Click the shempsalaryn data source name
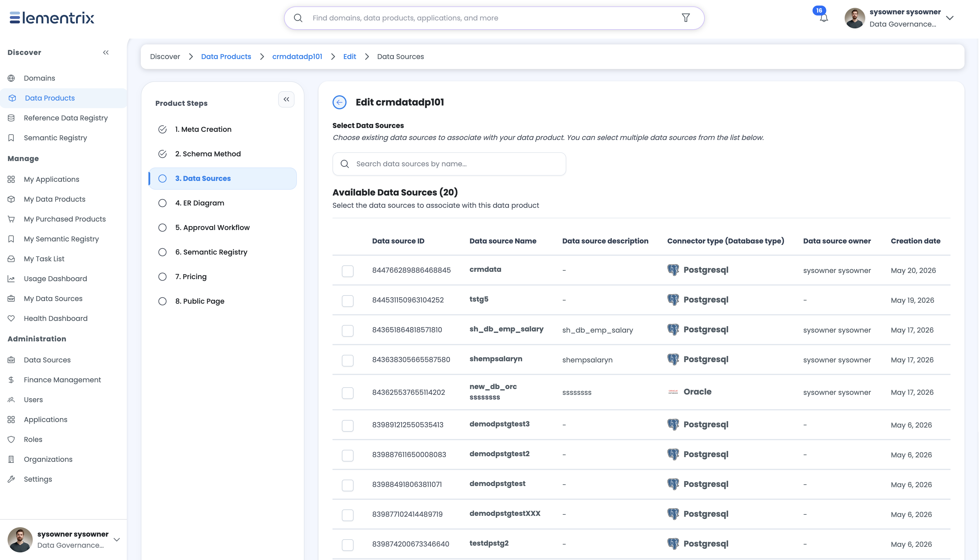Screen dimensions: 980x560 (496, 359)
